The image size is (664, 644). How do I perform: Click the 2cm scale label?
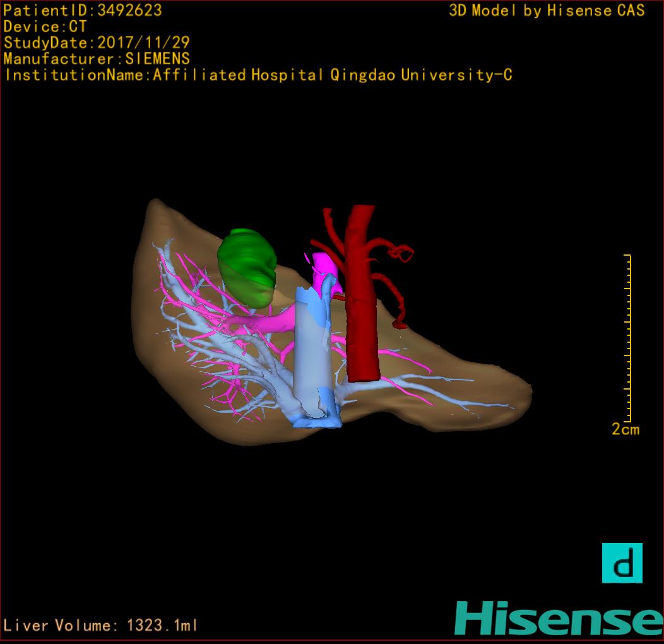(x=625, y=430)
